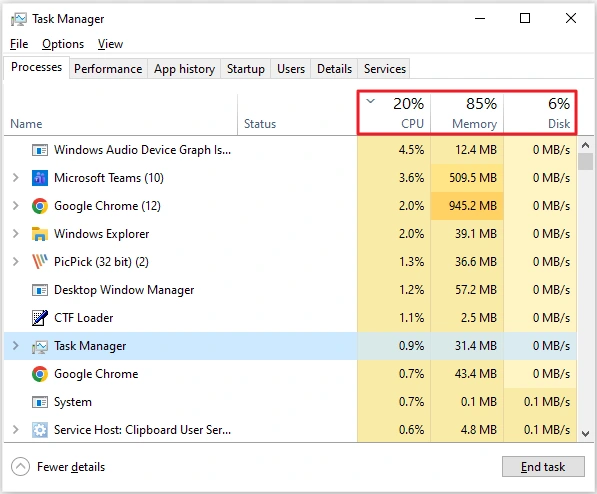Open the File menu
Viewport: 597px width, 494px height.
tap(19, 44)
